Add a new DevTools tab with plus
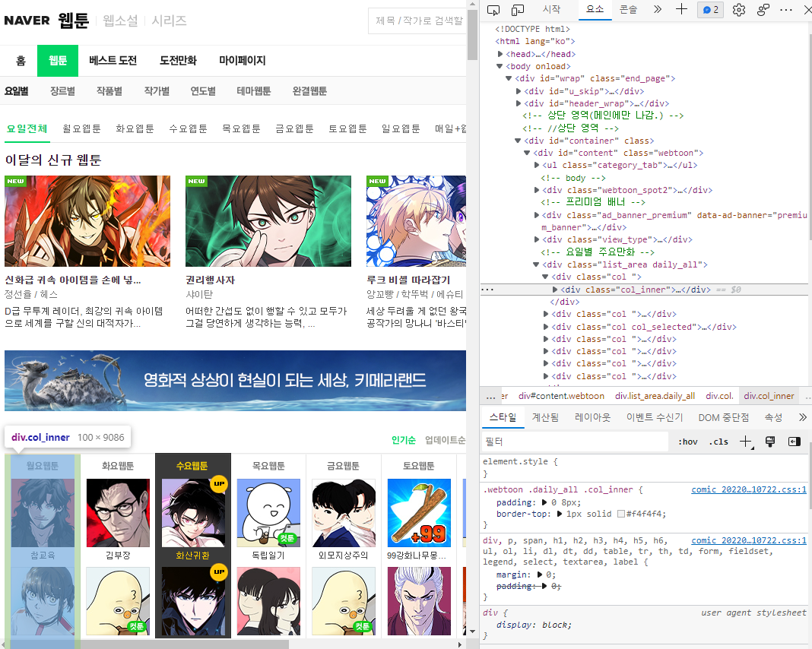Screen dimensions: 812x649 [681, 9]
